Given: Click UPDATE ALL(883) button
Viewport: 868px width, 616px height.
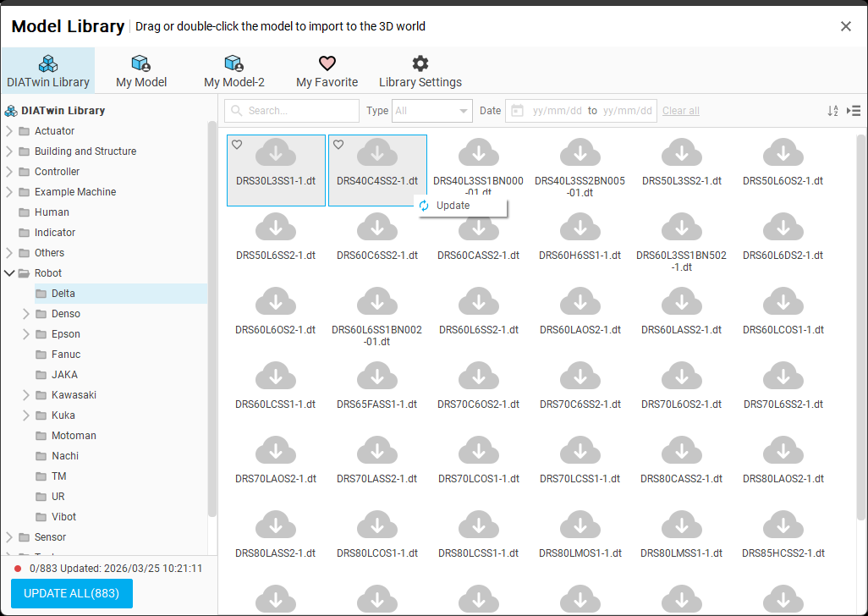Looking at the screenshot, I should click(72, 593).
